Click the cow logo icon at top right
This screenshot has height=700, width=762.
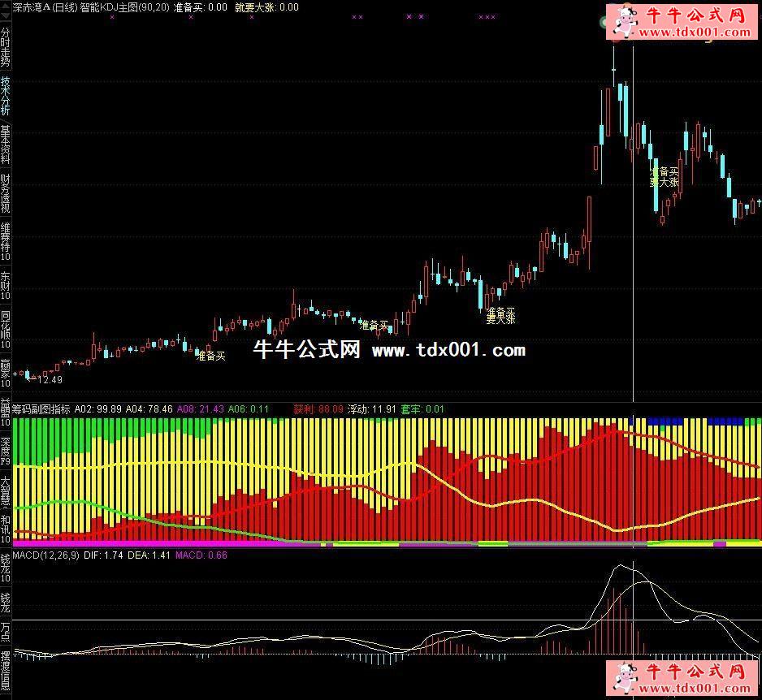pyautogui.click(x=624, y=22)
